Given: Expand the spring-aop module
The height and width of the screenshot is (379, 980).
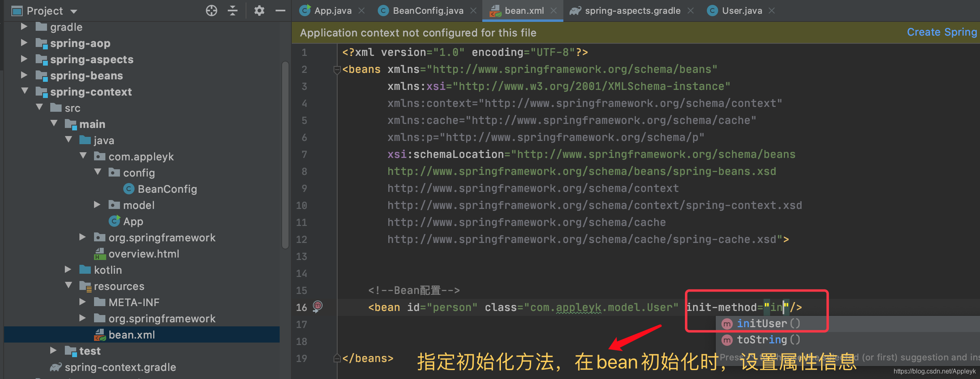Looking at the screenshot, I should click(x=24, y=43).
